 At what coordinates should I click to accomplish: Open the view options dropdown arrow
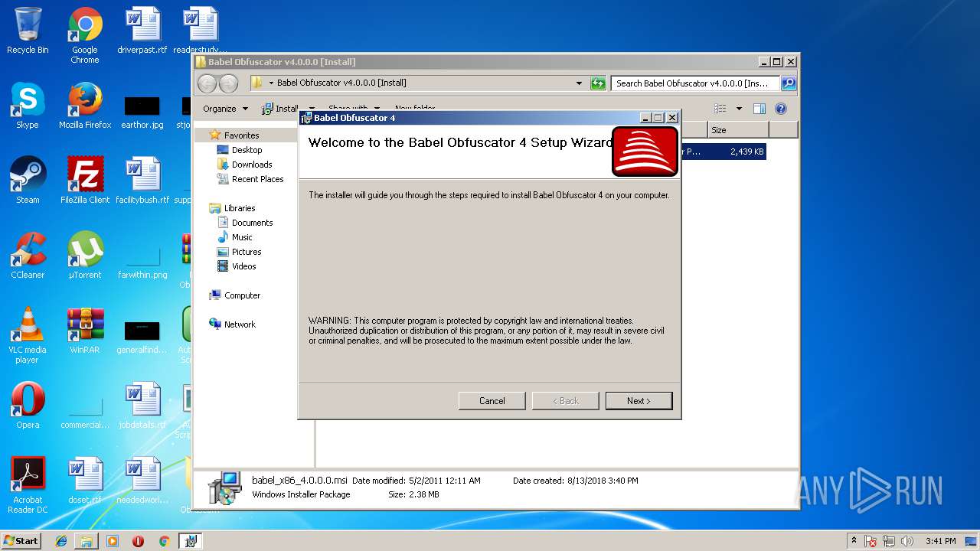click(x=739, y=109)
